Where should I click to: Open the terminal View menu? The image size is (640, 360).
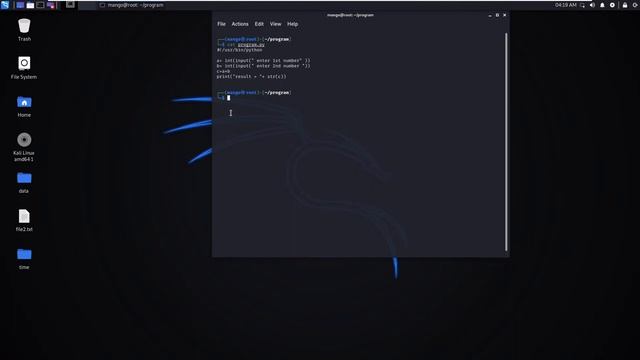tap(276, 24)
